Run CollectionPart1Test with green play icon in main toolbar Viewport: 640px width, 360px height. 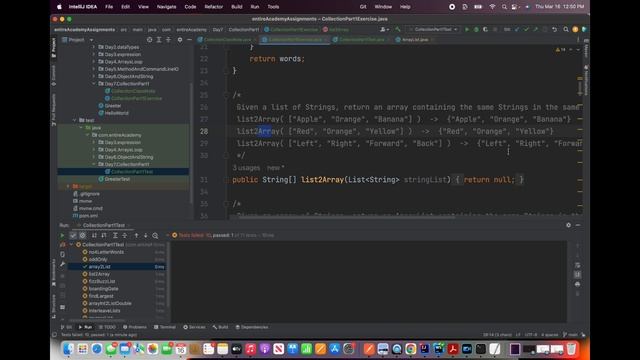pos(467,29)
